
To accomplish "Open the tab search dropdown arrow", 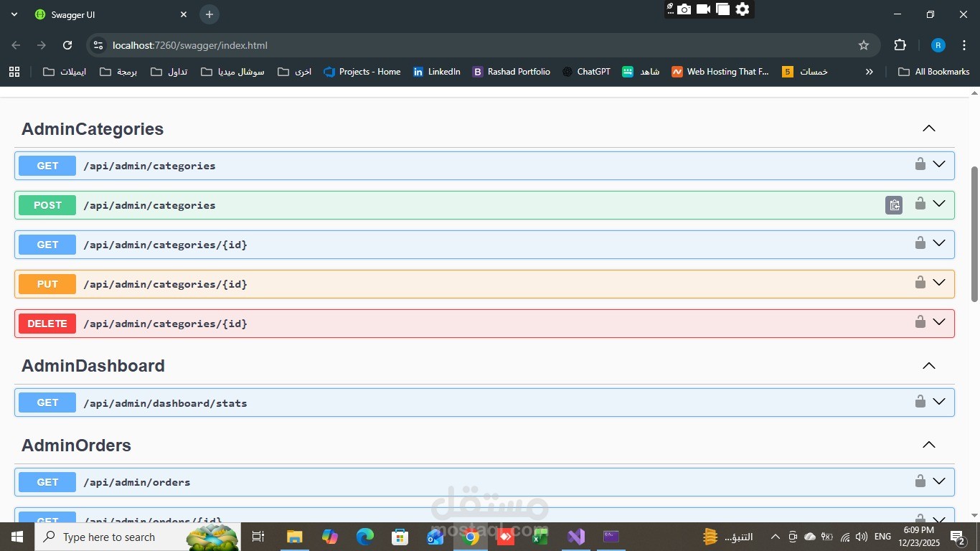I will [14, 14].
